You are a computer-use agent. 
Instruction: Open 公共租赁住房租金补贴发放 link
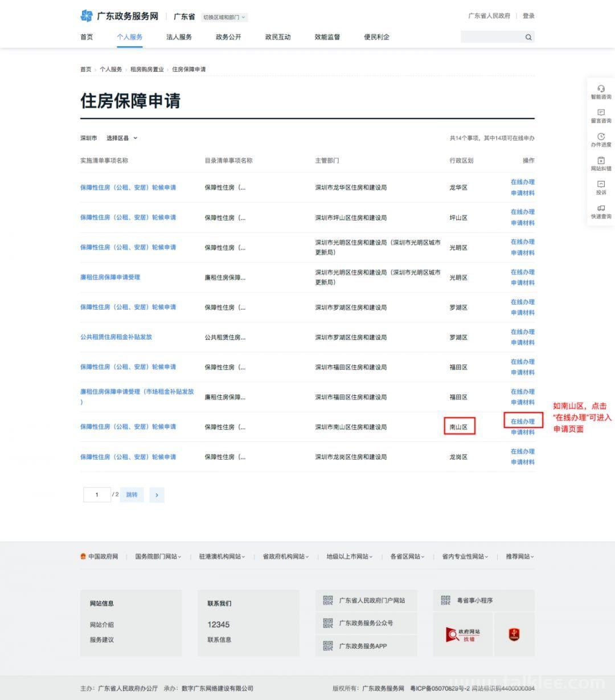pyautogui.click(x=116, y=337)
